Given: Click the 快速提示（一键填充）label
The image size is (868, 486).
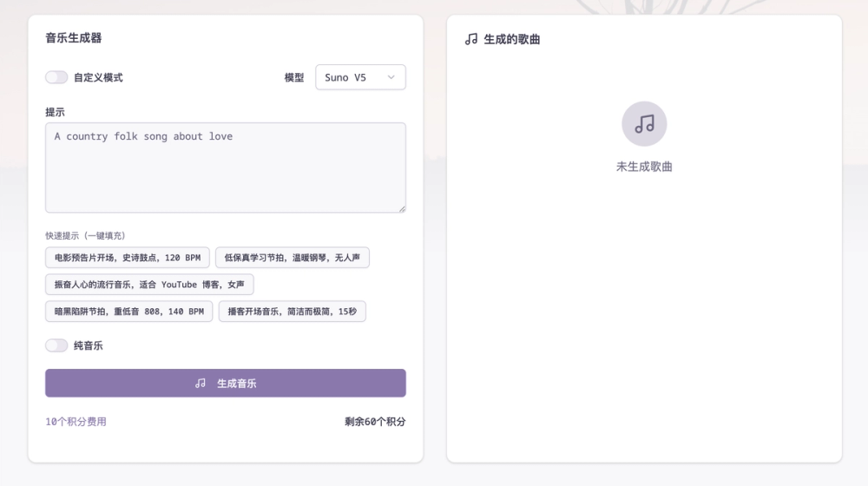Looking at the screenshot, I should tap(85, 236).
